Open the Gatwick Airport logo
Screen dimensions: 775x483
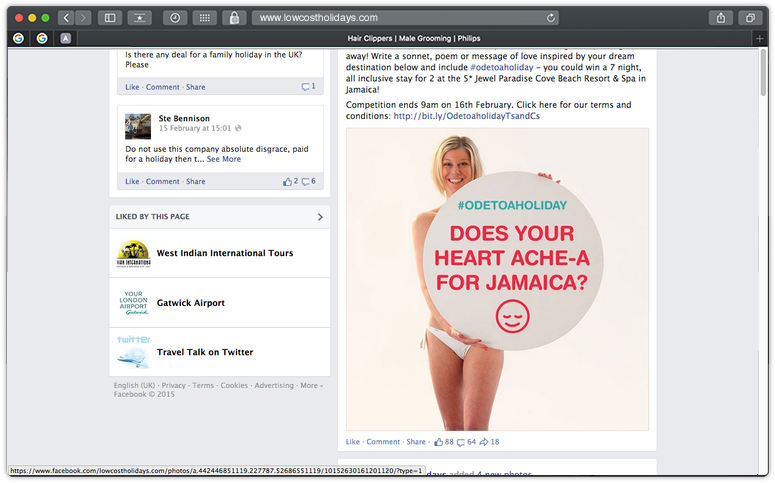click(x=133, y=303)
